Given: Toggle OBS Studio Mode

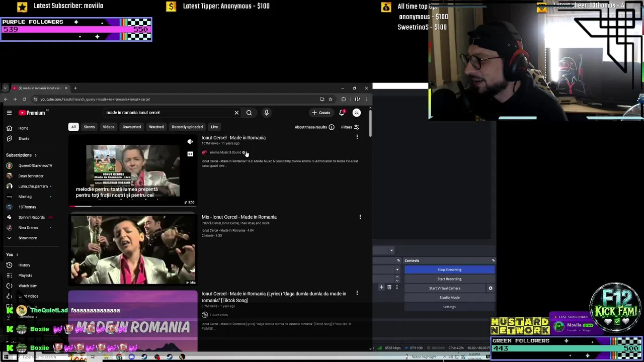Looking at the screenshot, I should point(449,297).
